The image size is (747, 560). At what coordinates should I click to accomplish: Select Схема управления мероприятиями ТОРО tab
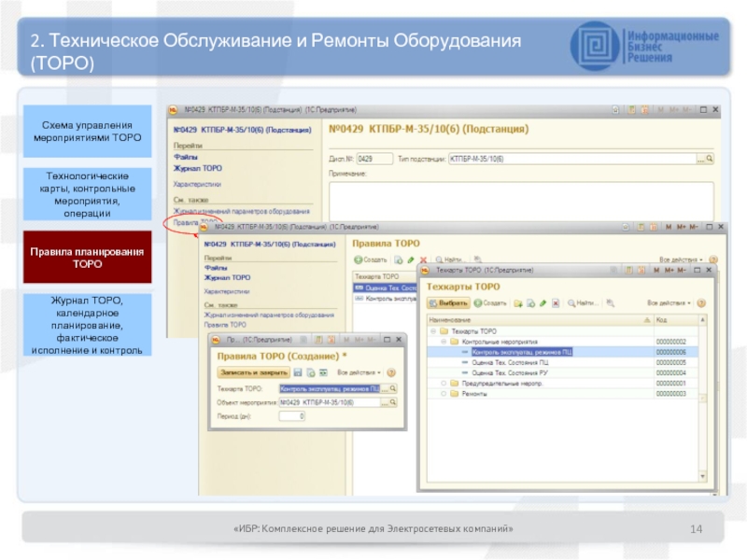point(86,132)
